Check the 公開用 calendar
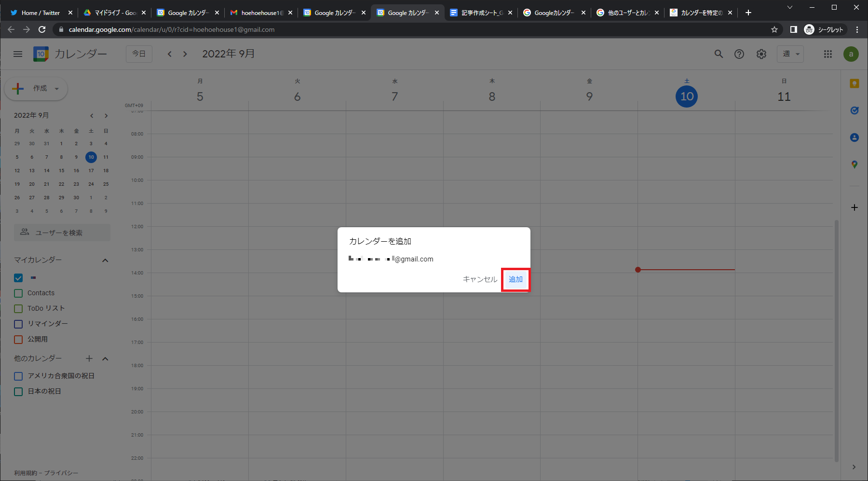The height and width of the screenshot is (481, 868). pos(18,340)
